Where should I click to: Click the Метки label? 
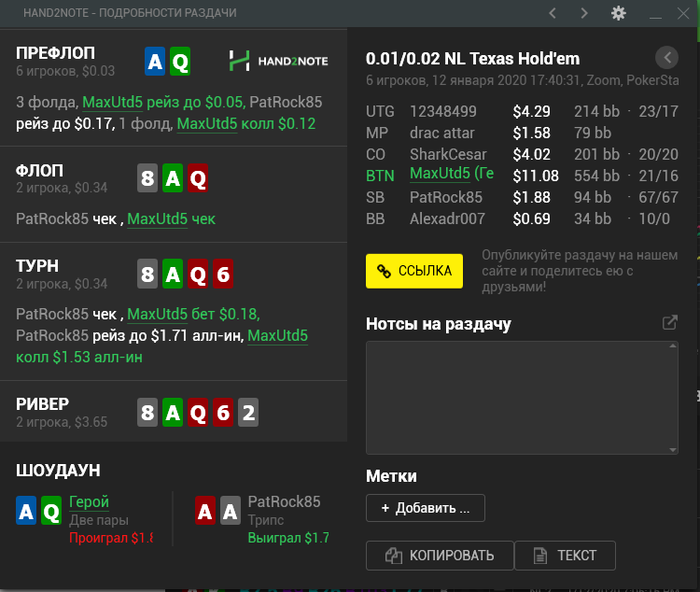click(392, 476)
